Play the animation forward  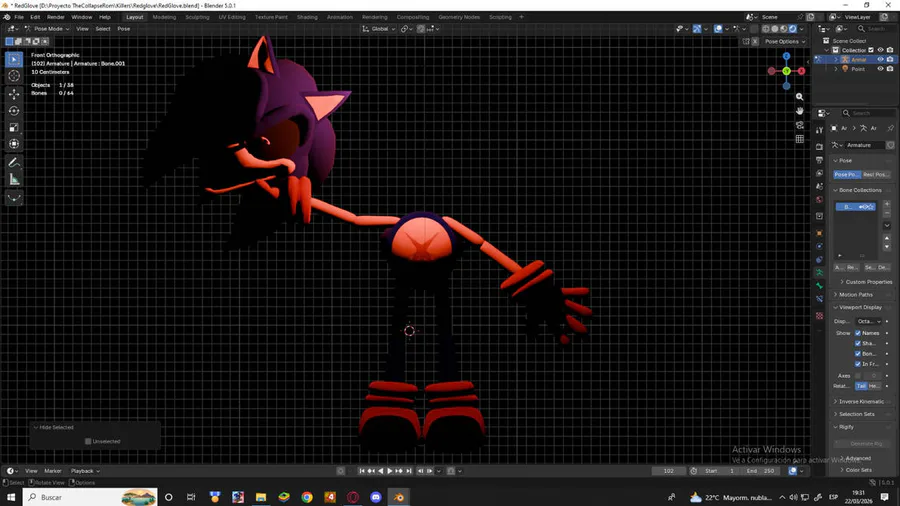(390, 471)
